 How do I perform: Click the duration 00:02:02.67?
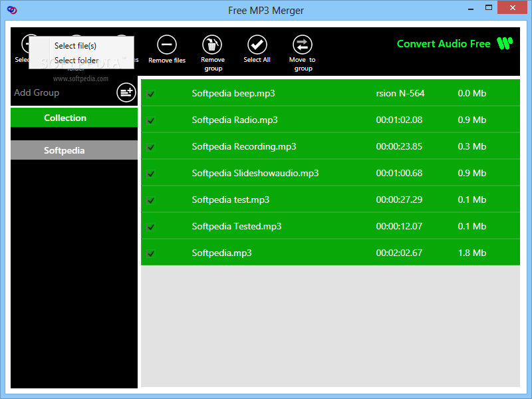(399, 253)
